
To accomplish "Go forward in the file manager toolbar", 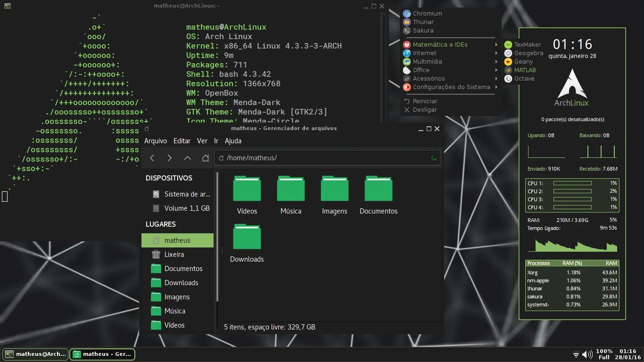I will coord(170,158).
